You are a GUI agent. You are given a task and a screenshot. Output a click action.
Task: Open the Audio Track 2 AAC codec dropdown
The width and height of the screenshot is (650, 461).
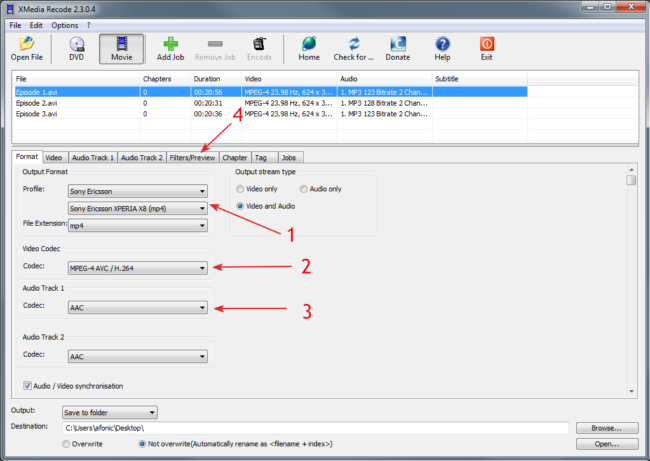pos(138,357)
